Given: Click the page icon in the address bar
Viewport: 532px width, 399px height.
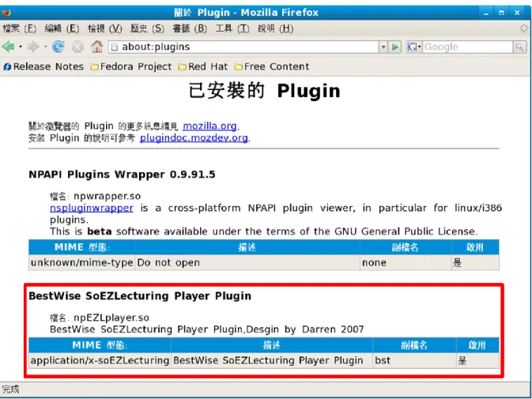Looking at the screenshot, I should tap(115, 47).
